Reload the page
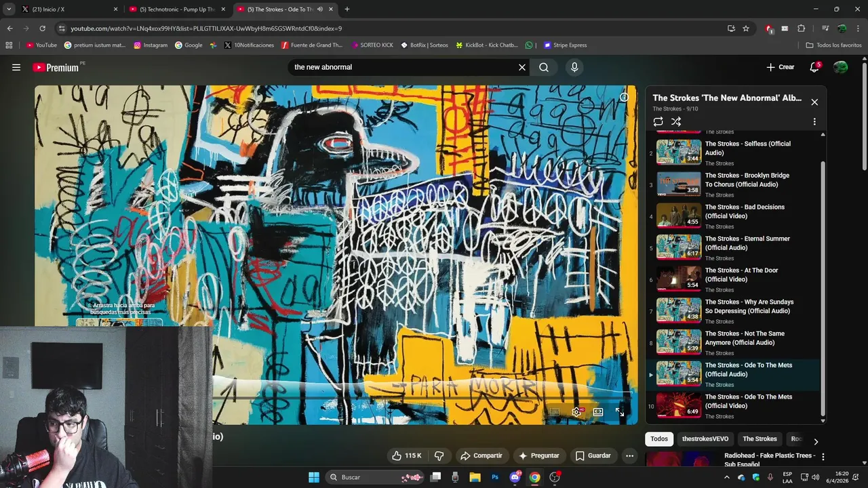Viewport: 868px width, 488px height. [42, 28]
